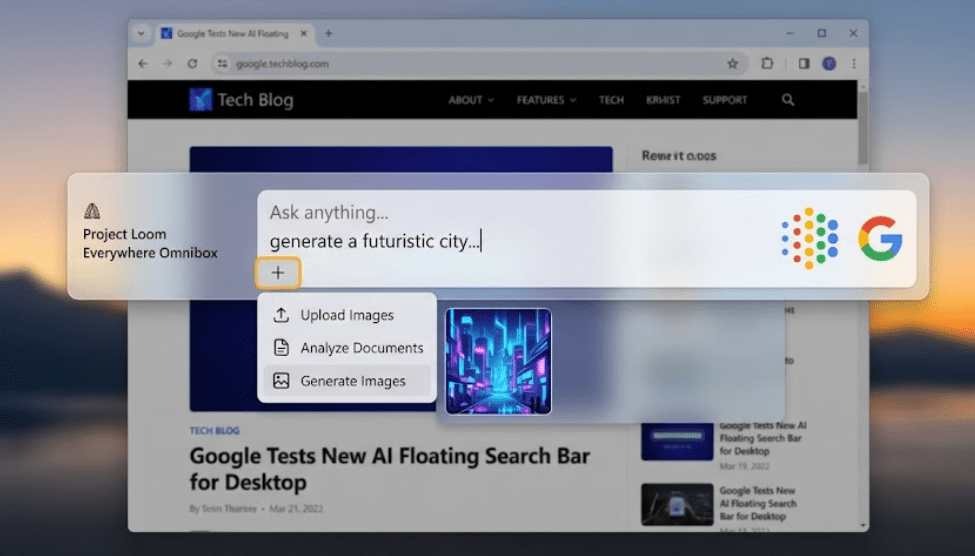Click the search magnifier in site header

(788, 100)
